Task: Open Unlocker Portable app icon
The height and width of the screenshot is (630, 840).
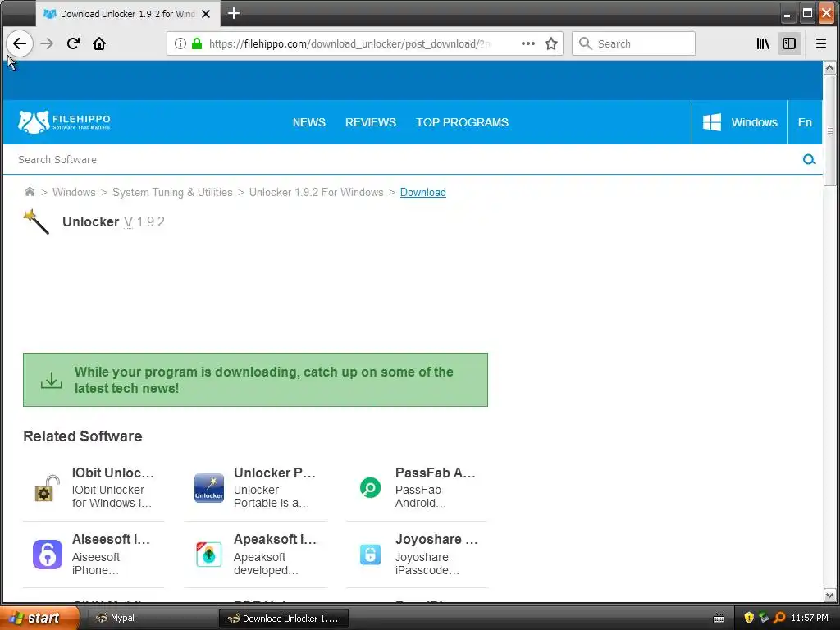Action: (209, 488)
